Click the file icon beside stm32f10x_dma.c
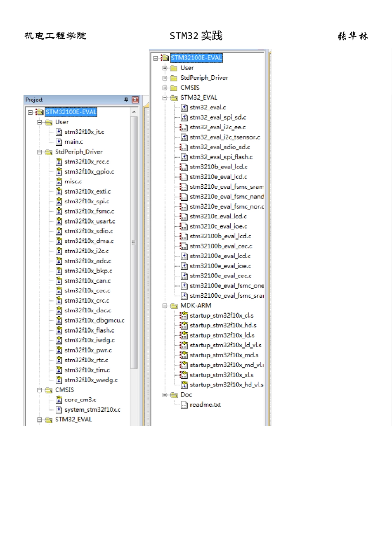 pyautogui.click(x=59, y=241)
